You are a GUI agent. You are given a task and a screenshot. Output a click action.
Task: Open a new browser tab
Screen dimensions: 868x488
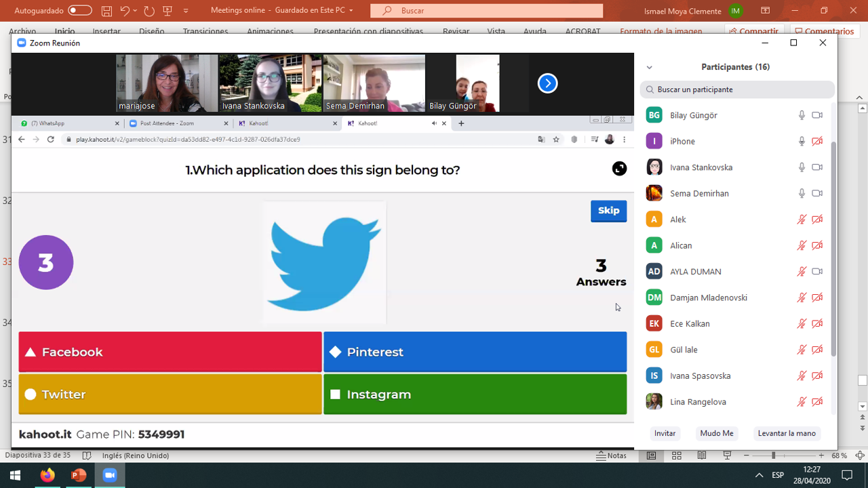(461, 123)
